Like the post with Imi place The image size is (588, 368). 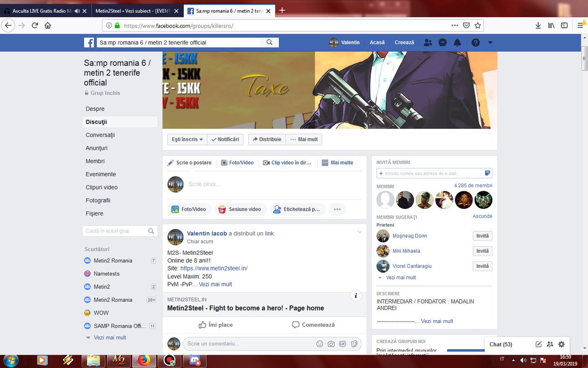click(215, 325)
